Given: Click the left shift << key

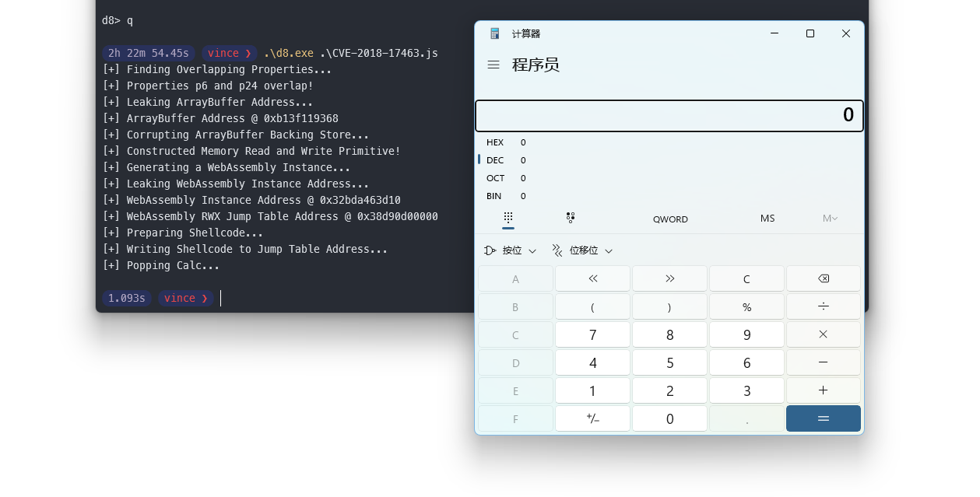Looking at the screenshot, I should [x=592, y=278].
